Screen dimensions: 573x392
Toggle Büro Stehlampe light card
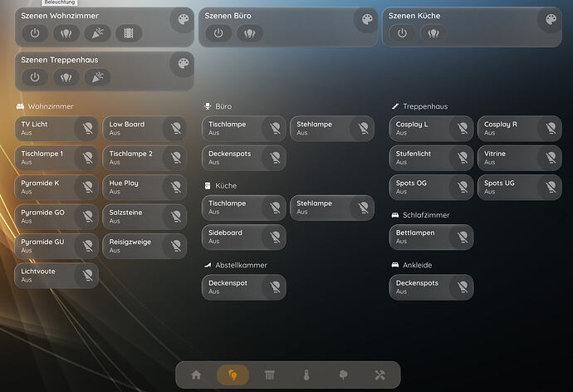(332, 128)
